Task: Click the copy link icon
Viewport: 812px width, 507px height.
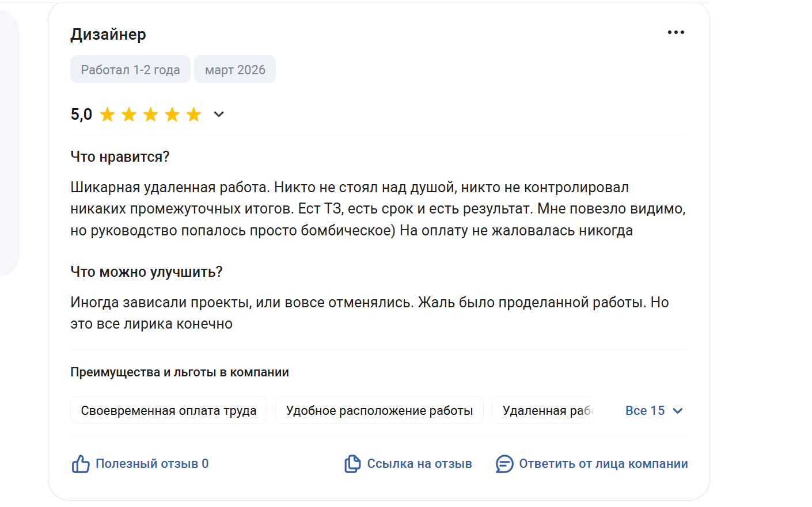Action: pyautogui.click(x=352, y=464)
